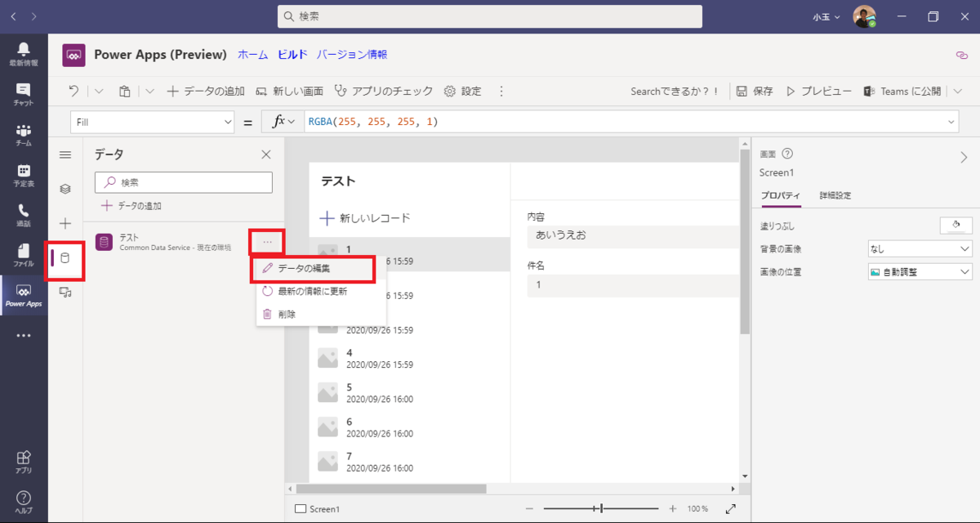980x523 pixels.
Task: Open the Data cylinder icon in the rail
Action: (x=65, y=258)
